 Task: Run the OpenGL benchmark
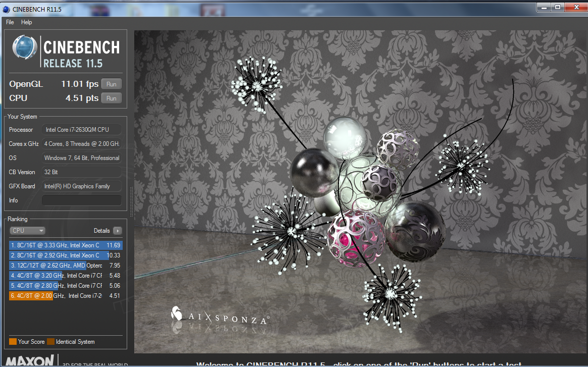112,84
